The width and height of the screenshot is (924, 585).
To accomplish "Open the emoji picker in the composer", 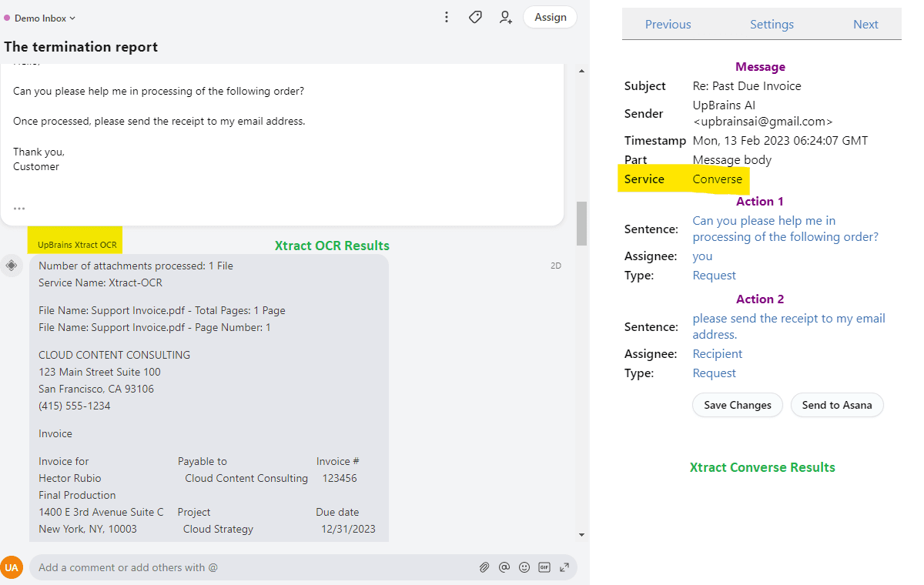I will point(524,567).
